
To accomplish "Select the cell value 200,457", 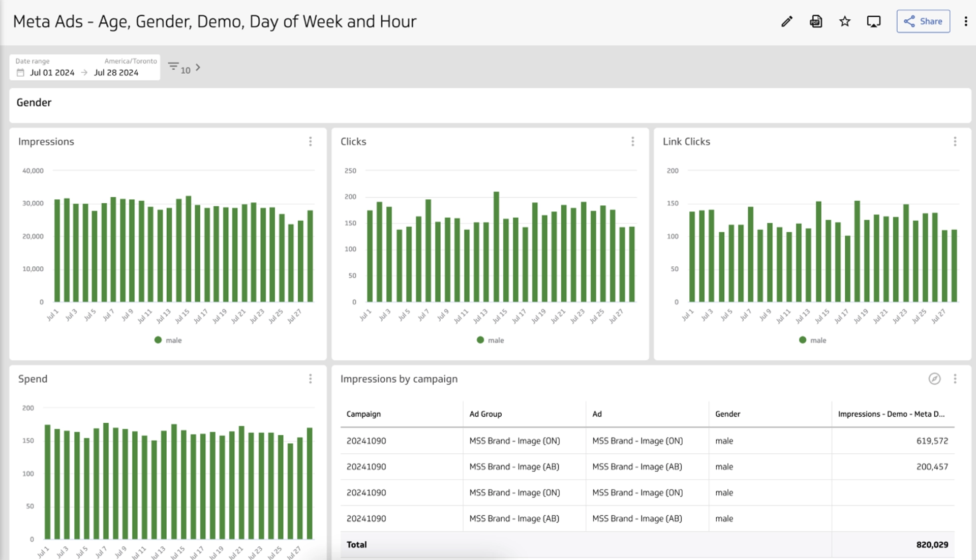I will tap(932, 466).
